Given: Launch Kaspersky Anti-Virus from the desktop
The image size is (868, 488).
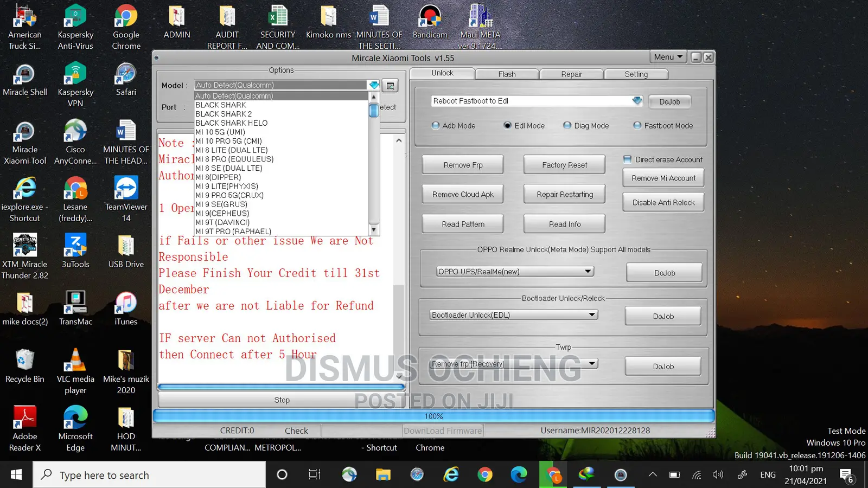Looking at the screenshot, I should (x=75, y=27).
